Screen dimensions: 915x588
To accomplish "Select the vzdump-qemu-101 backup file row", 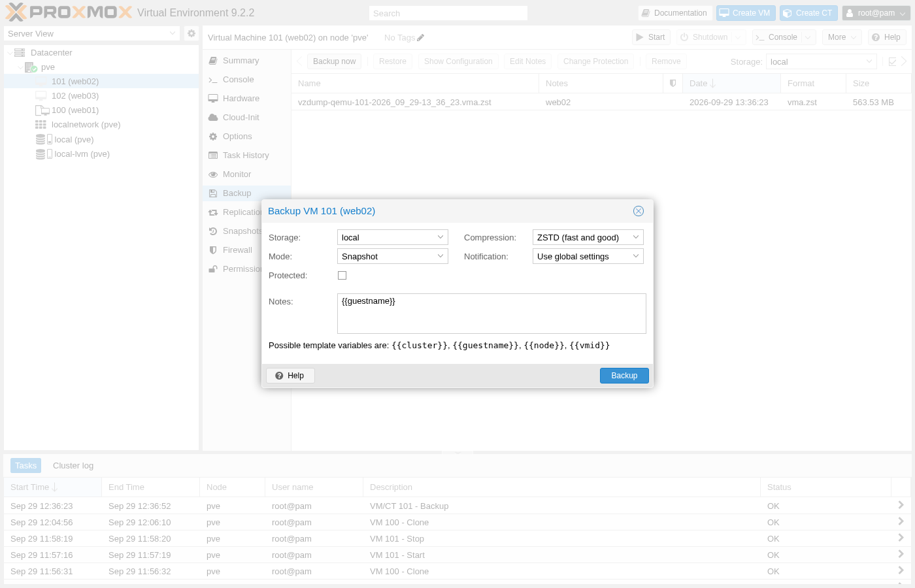I will click(601, 103).
